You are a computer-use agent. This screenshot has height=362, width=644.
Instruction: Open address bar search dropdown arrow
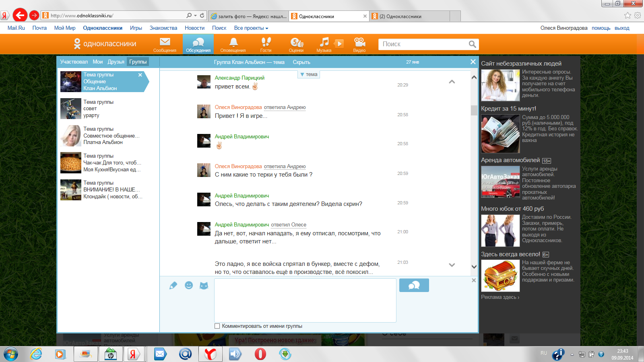click(x=196, y=15)
